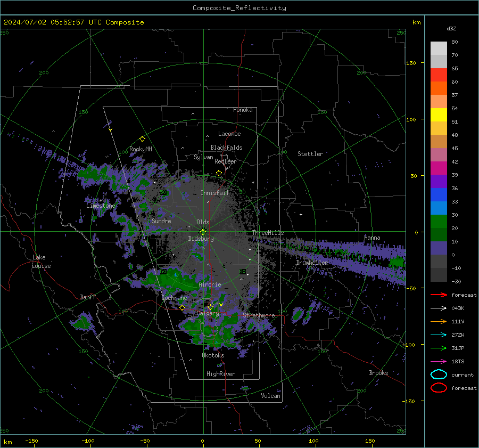
Task: Click the dBZ legend heading
Action: point(451,28)
